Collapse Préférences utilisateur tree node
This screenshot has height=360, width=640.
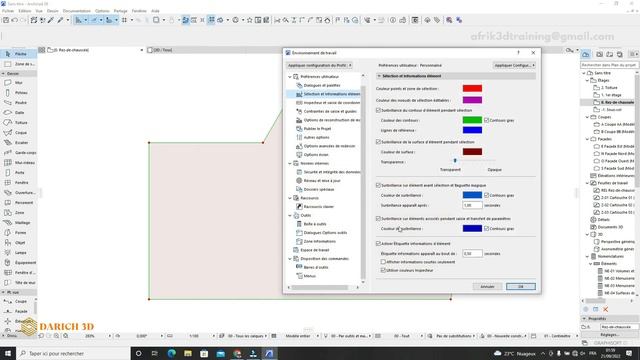[290, 77]
